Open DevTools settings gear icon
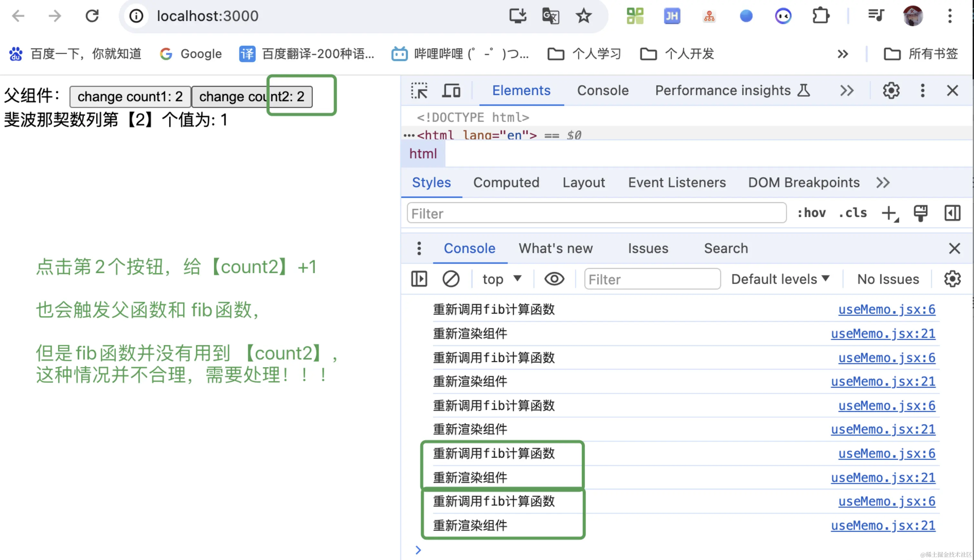Image resolution: width=974 pixels, height=560 pixels. (891, 91)
